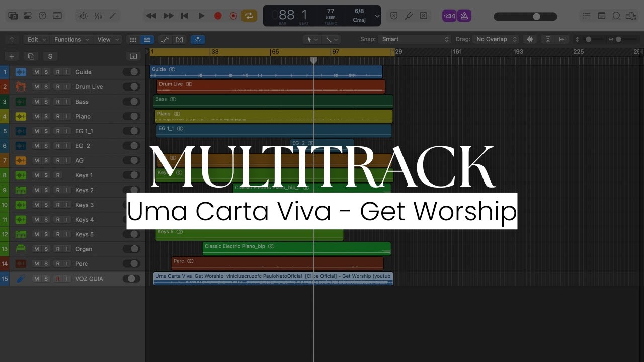Open the left-click pointer tool menu

point(312,39)
